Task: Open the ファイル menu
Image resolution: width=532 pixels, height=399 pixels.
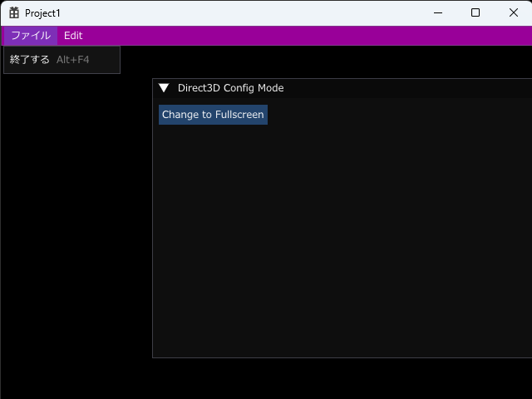Action: pyautogui.click(x=31, y=36)
